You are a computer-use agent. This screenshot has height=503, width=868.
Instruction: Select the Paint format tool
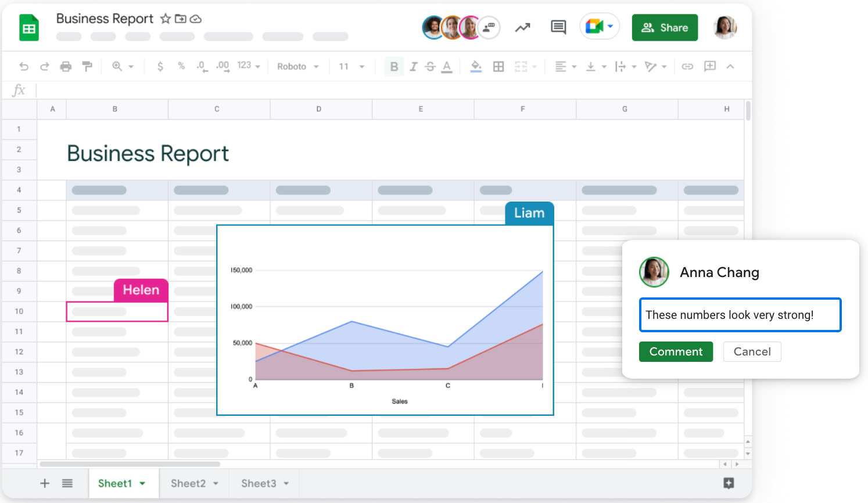coord(87,66)
